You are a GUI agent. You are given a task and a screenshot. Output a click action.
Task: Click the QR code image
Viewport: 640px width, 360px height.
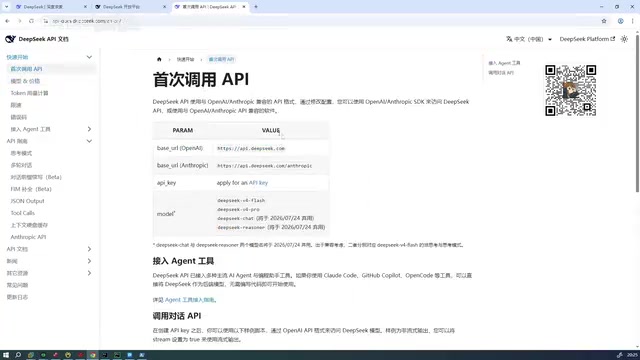571,90
